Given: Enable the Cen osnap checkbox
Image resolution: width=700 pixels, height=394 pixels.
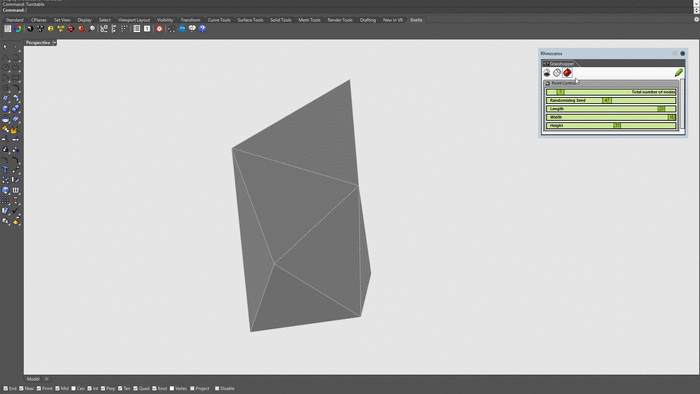Looking at the screenshot, I should [73, 389].
